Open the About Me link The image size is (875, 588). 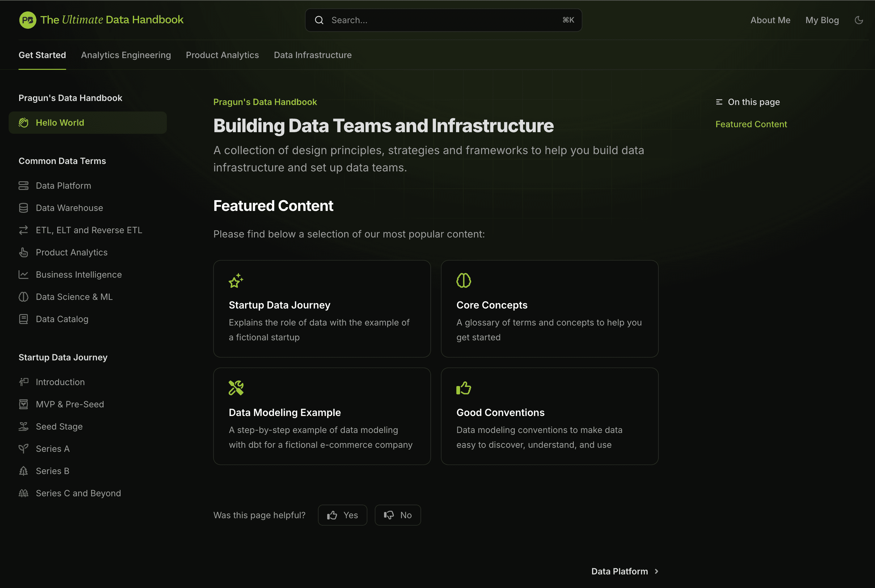point(770,20)
